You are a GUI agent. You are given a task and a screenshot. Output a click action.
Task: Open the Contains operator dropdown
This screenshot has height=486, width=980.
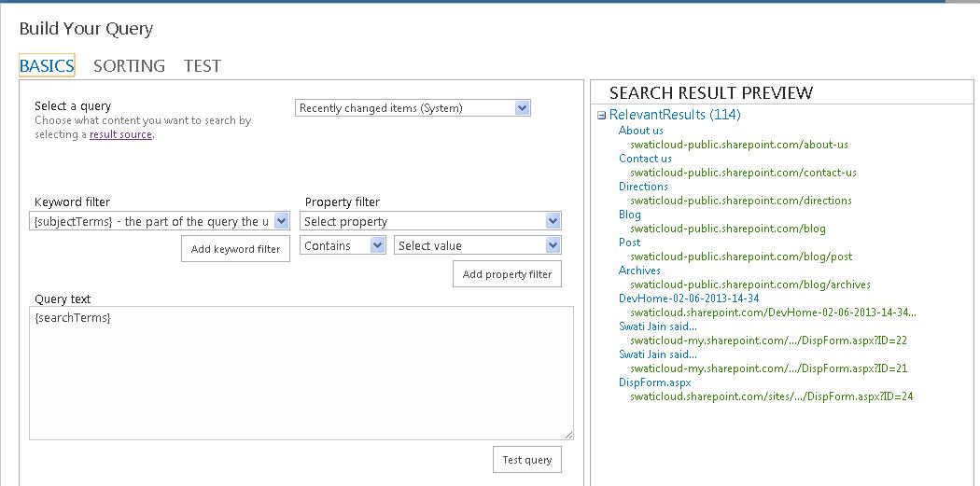coord(343,245)
